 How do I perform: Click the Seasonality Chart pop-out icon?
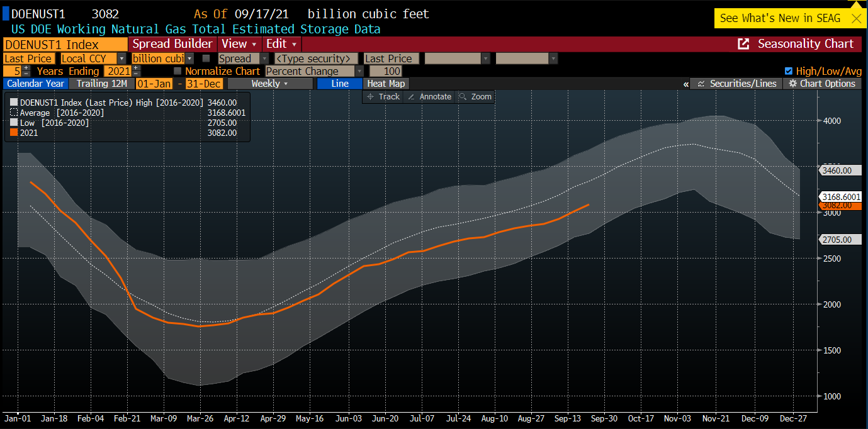pyautogui.click(x=743, y=44)
